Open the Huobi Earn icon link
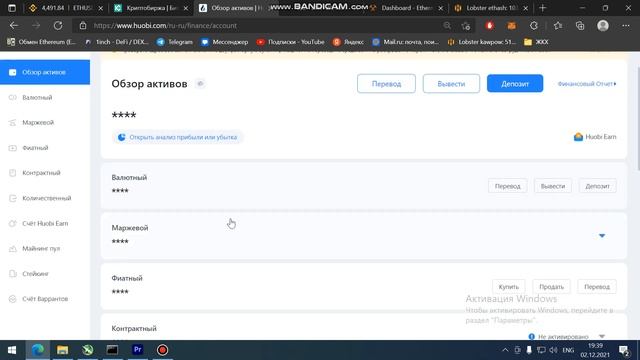 coord(578,137)
